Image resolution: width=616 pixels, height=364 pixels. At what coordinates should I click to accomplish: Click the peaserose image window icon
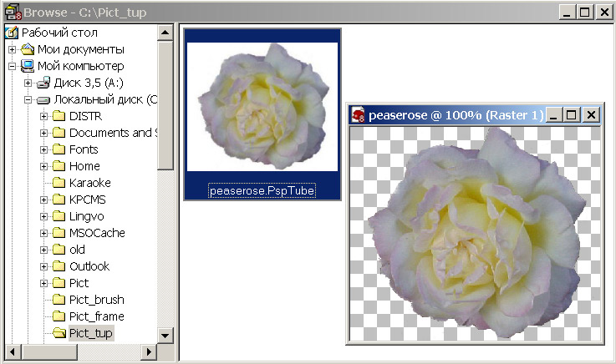(359, 115)
